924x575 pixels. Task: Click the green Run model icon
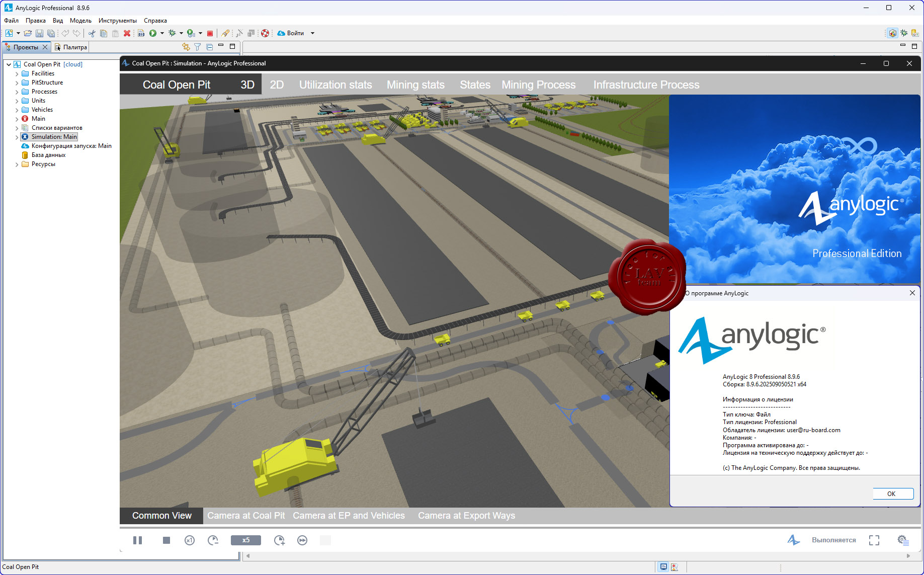(153, 33)
